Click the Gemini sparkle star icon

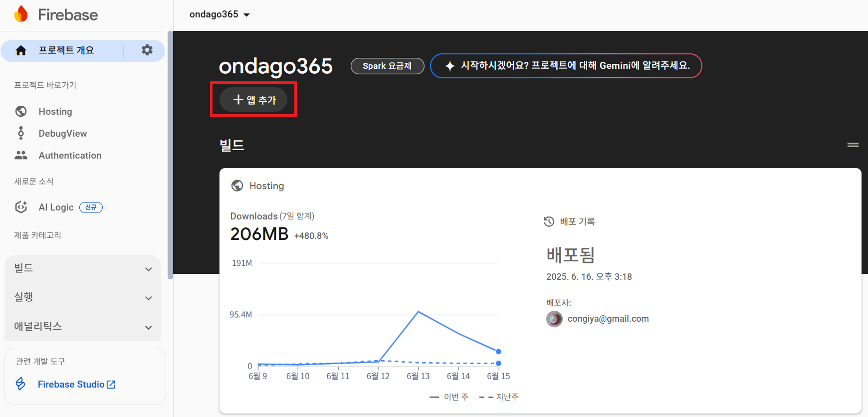(450, 66)
